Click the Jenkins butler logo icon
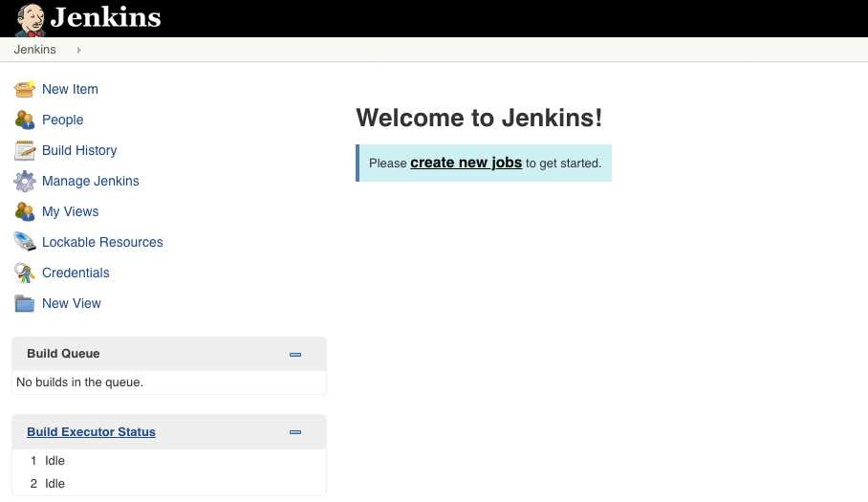 (x=30, y=19)
